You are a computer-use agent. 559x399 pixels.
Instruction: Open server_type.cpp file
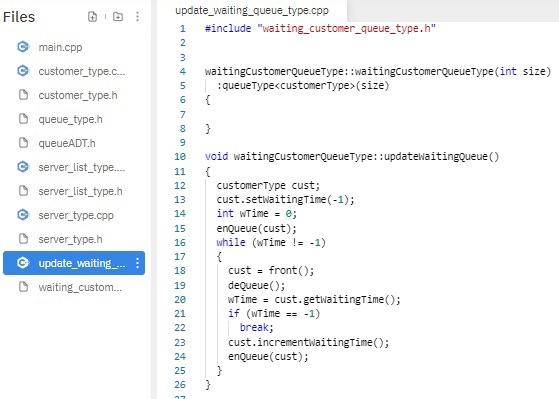point(76,215)
